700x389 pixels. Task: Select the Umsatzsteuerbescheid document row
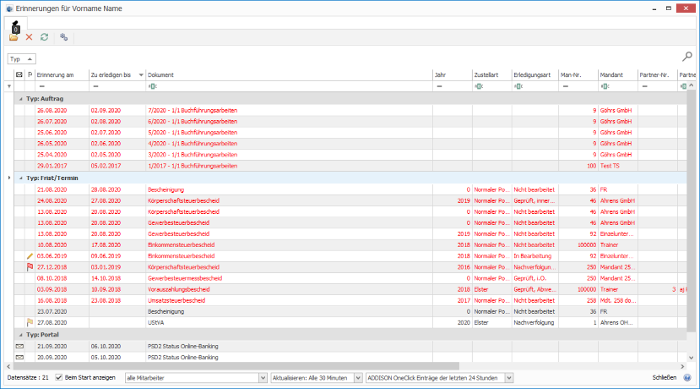tap(350, 301)
